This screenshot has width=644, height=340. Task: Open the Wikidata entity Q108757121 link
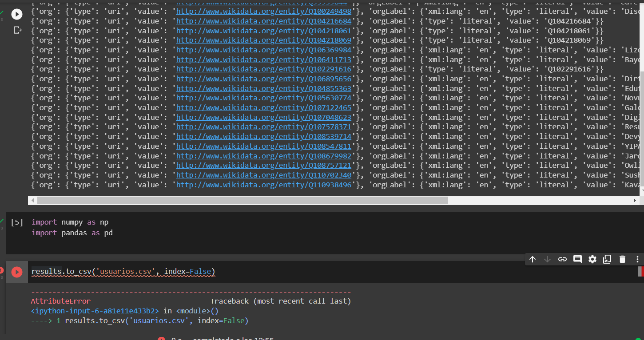pyautogui.click(x=264, y=165)
